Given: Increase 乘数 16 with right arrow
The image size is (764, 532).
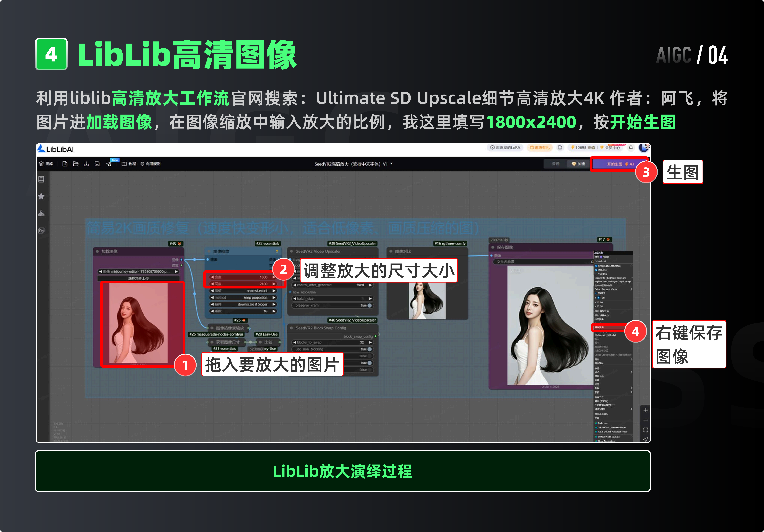Looking at the screenshot, I should pyautogui.click(x=274, y=311).
